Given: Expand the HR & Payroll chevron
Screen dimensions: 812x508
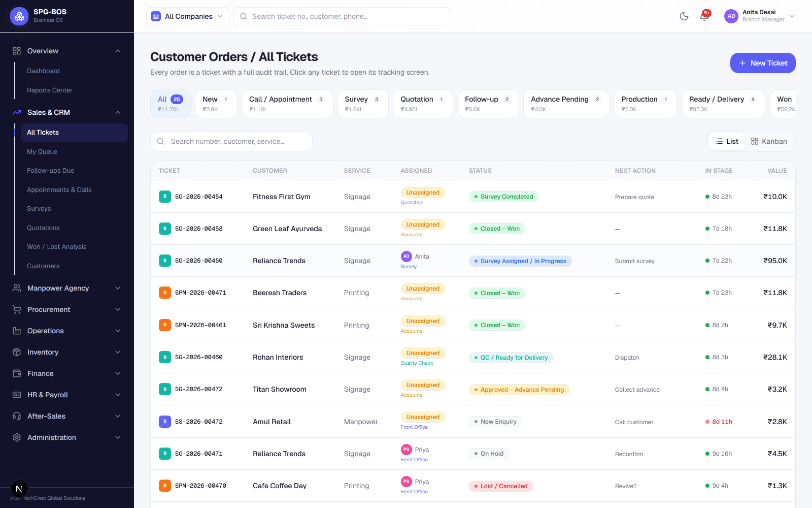Looking at the screenshot, I should pos(118,395).
